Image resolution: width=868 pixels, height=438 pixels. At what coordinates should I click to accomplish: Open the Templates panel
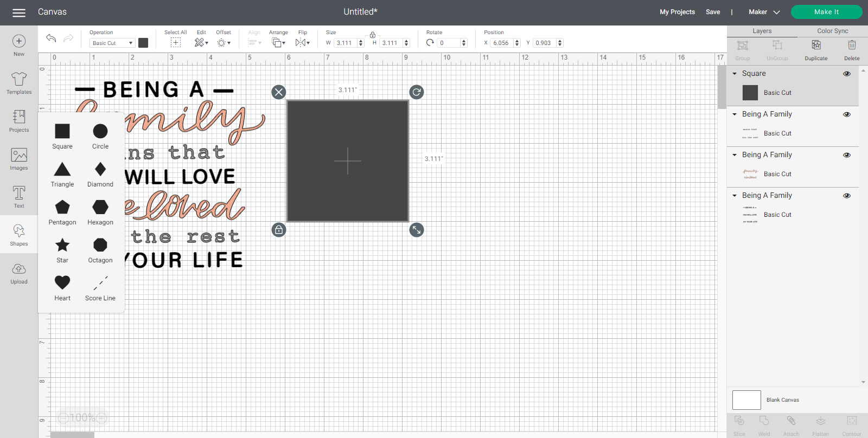19,83
